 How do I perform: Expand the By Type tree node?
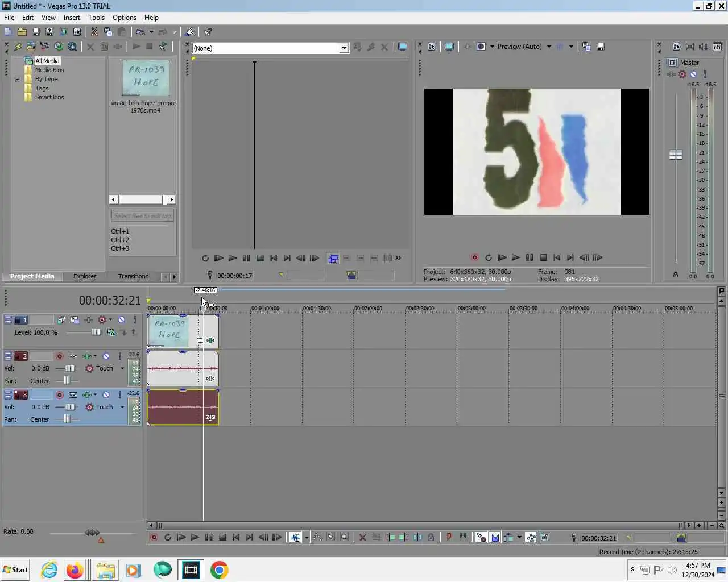pos(18,79)
